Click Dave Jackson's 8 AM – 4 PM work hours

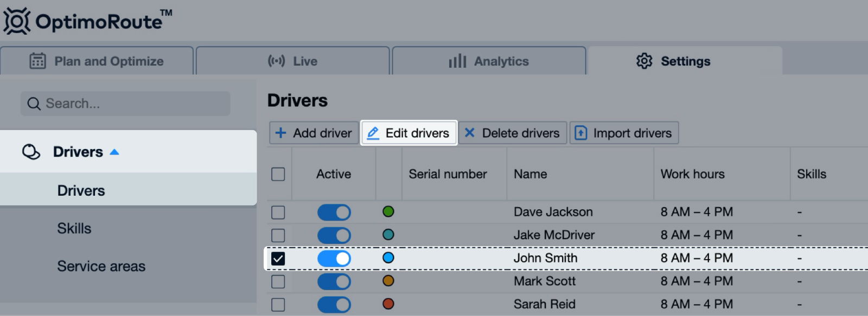click(x=697, y=212)
